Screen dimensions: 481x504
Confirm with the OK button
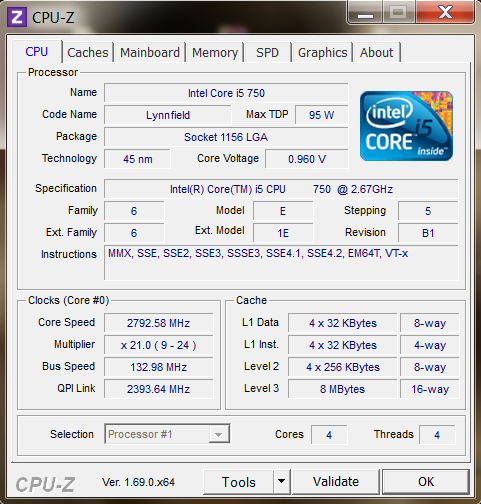click(x=426, y=482)
